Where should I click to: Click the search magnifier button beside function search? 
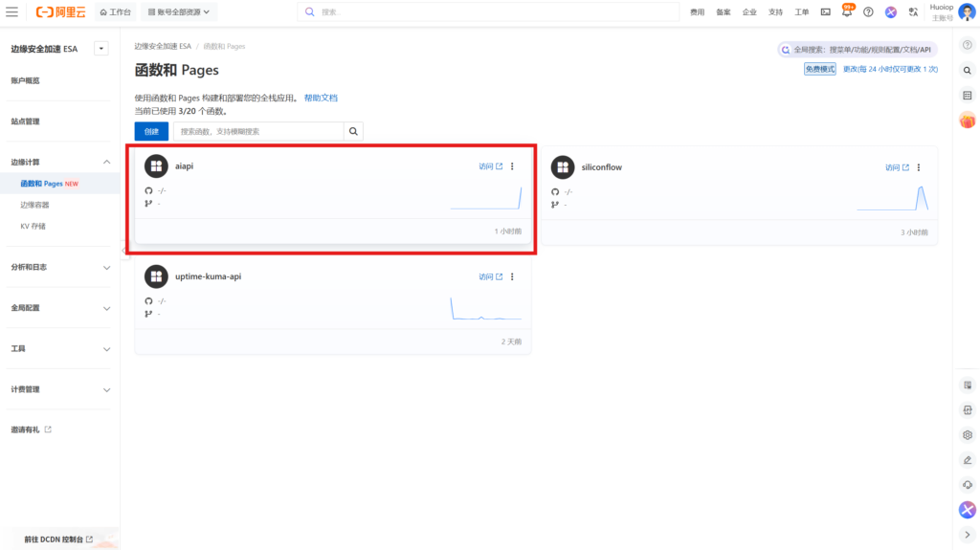click(354, 131)
